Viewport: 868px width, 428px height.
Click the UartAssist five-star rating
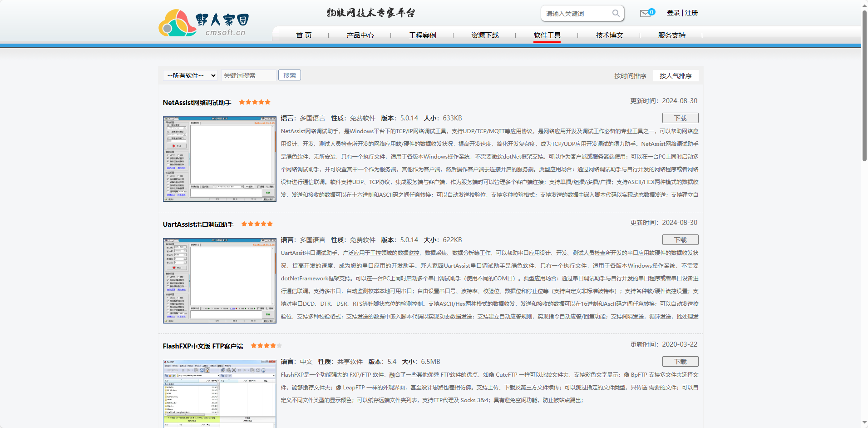pos(257,224)
